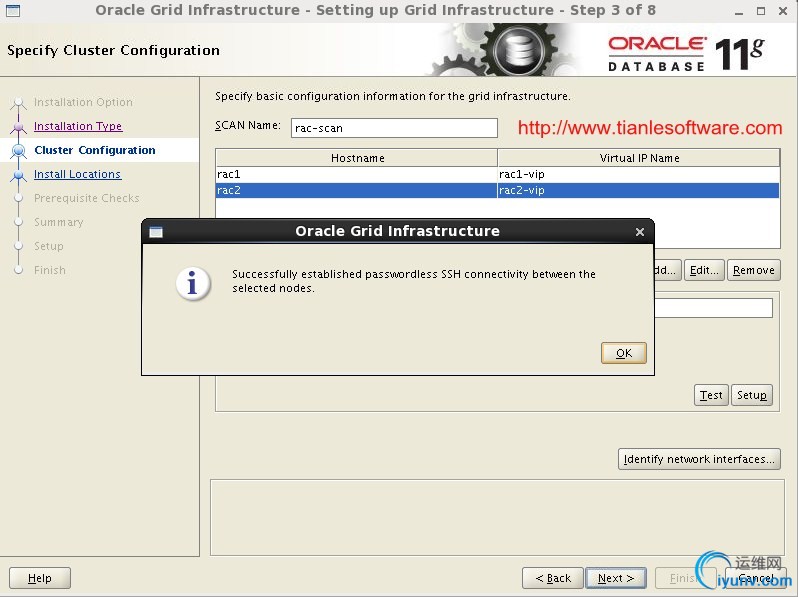Click the SCAN Name input field
The image size is (798, 597).
click(x=394, y=128)
